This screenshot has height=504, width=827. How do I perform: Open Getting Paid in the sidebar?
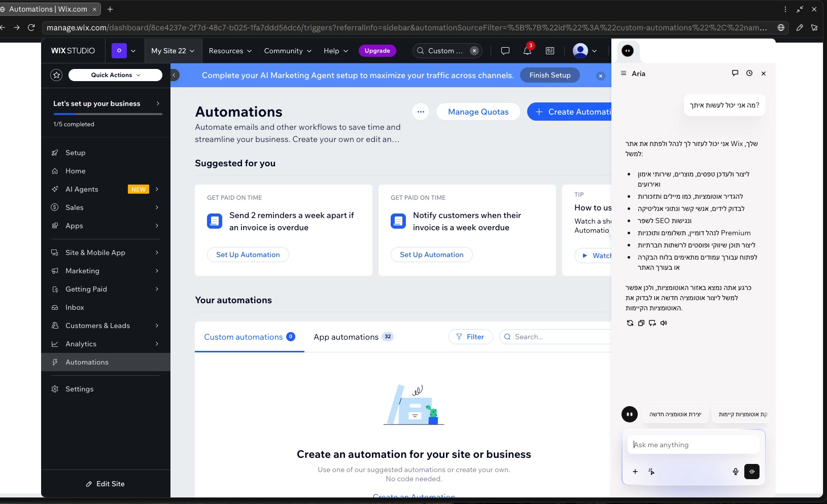[x=106, y=289]
